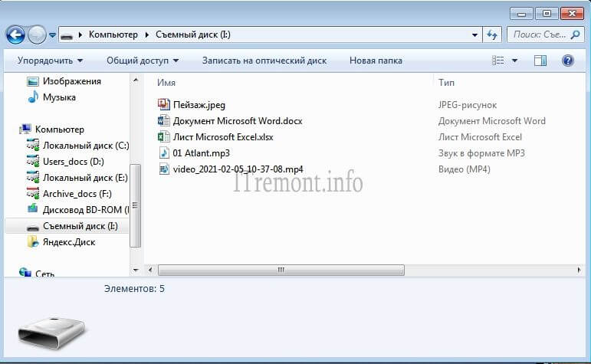Screen dimensions: 591x364
Task: Open the address bar history dropdown
Action: click(x=475, y=34)
